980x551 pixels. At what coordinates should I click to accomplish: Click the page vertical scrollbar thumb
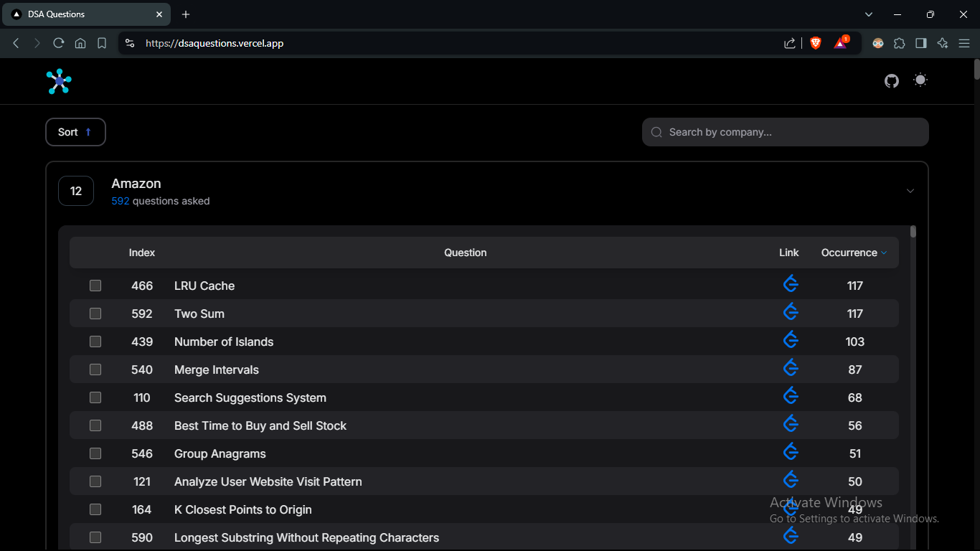pos(977,70)
